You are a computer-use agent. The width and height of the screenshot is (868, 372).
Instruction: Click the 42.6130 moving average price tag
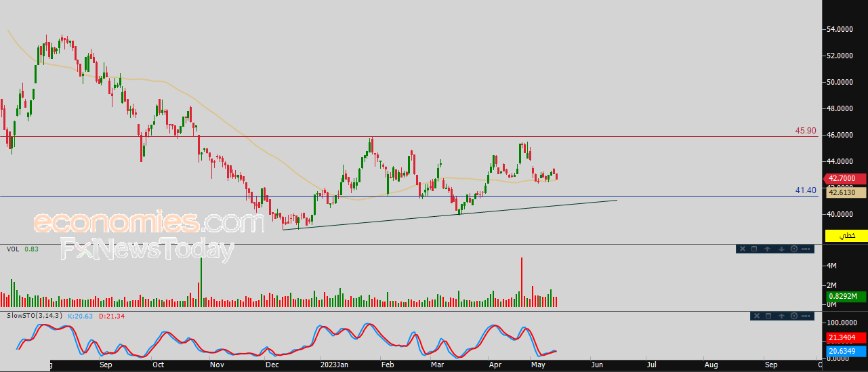[846, 192]
